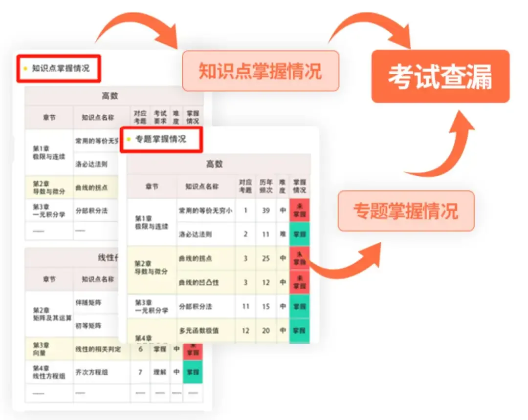
Task: Click the pink 知识点掌握情况 label box
Action: point(260,71)
